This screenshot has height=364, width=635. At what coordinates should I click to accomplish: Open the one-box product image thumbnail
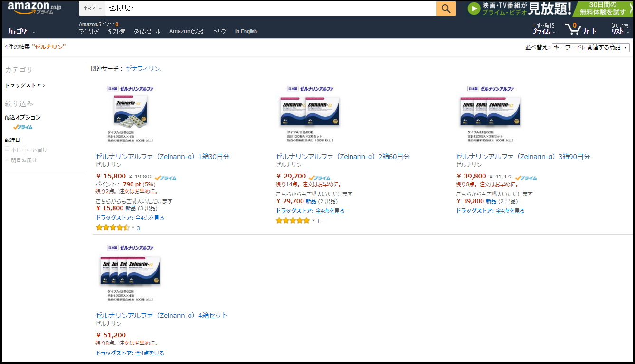click(x=130, y=114)
